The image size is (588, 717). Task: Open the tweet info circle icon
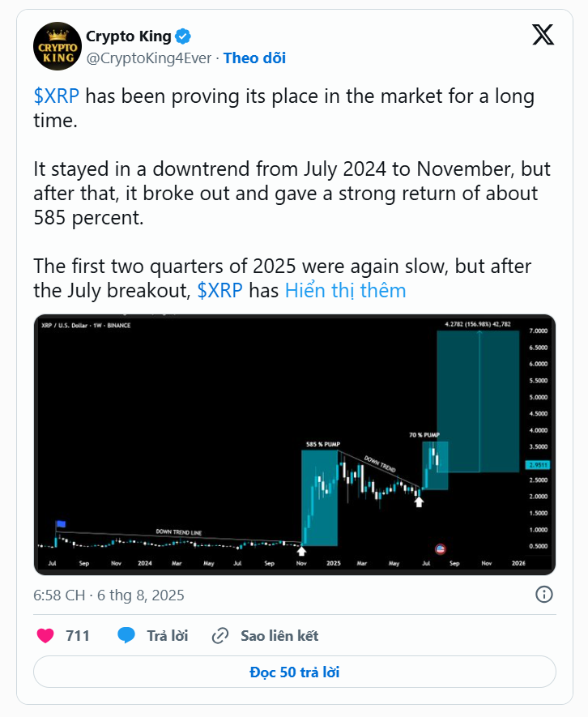[544, 595]
